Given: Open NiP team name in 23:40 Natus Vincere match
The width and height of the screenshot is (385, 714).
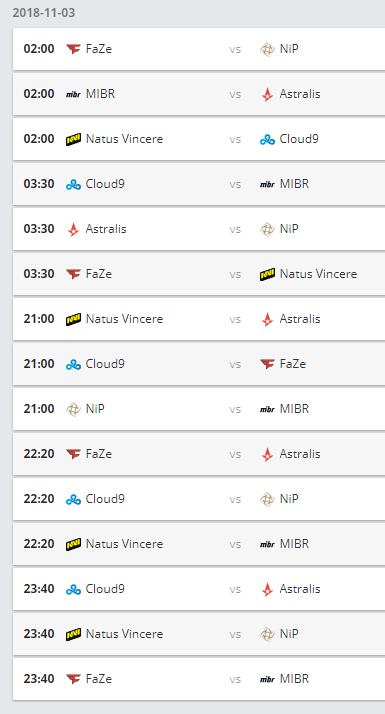Looking at the screenshot, I should tap(289, 634).
